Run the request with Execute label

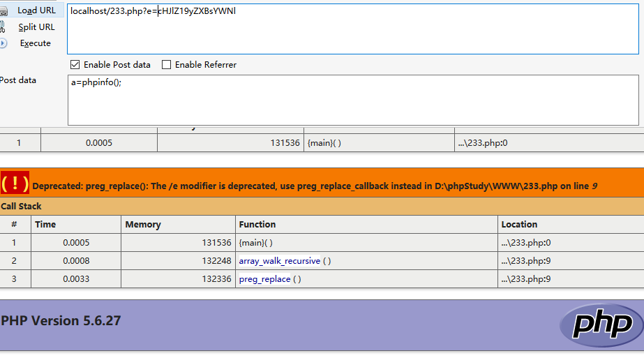tap(35, 43)
